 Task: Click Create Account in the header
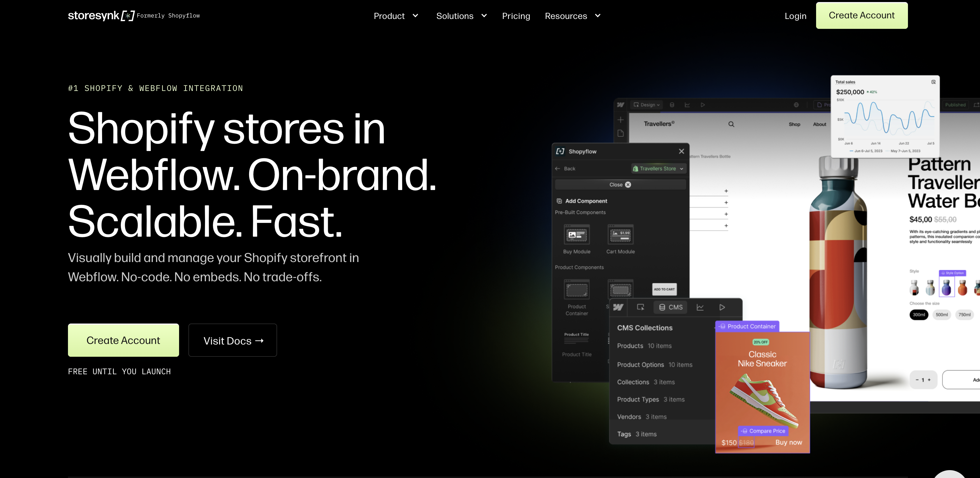pos(862,15)
